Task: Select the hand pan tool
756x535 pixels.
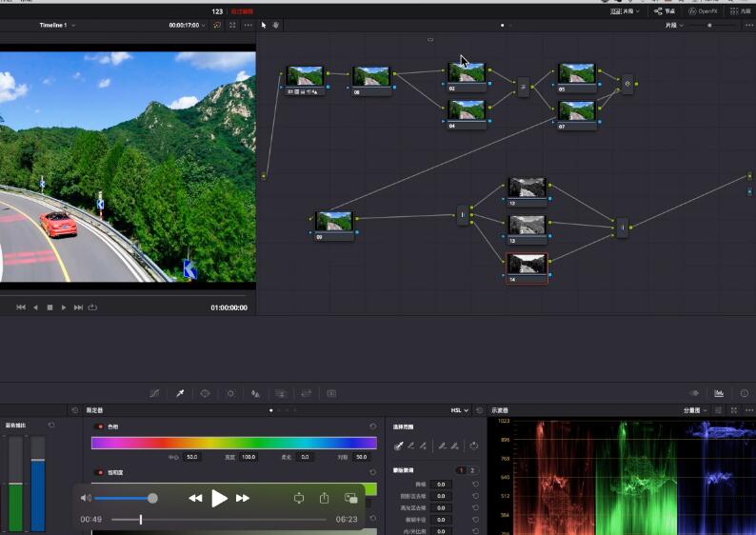Action: (276, 25)
